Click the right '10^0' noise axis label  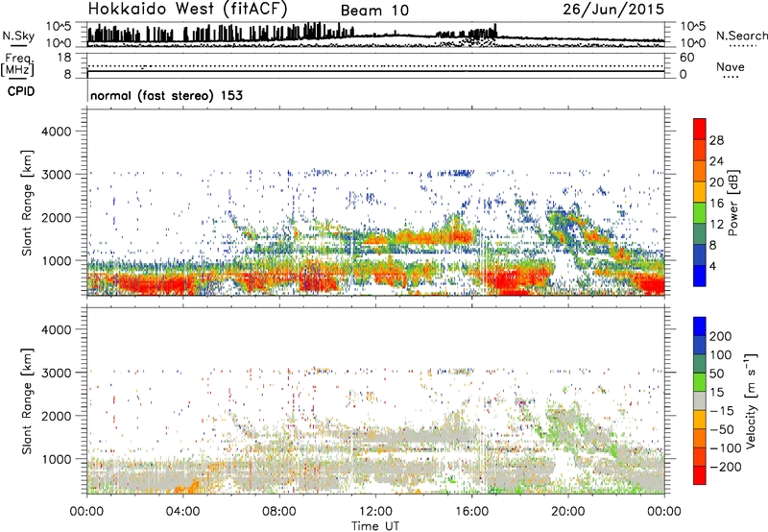pyautogui.click(x=692, y=43)
